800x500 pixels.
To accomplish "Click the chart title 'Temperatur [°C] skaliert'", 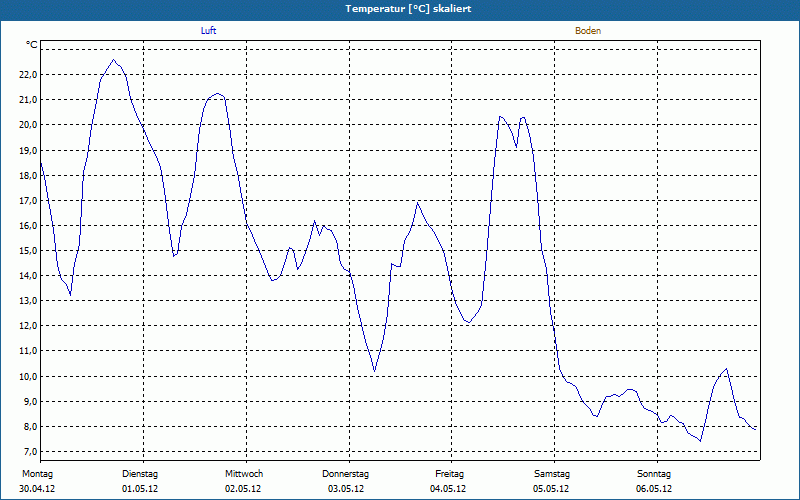I will [408, 9].
